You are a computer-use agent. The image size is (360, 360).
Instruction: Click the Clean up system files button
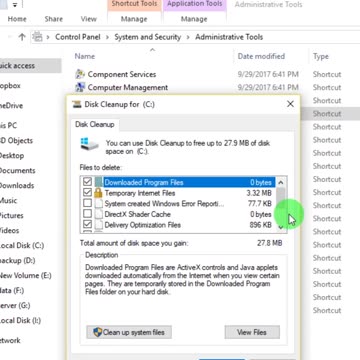point(129,332)
